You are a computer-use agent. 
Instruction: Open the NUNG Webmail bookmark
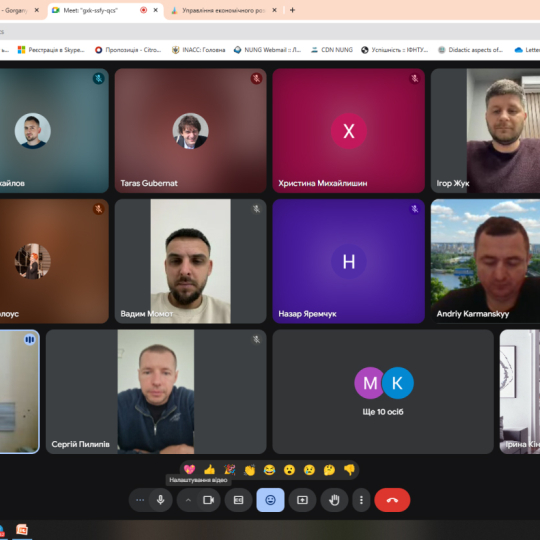268,50
